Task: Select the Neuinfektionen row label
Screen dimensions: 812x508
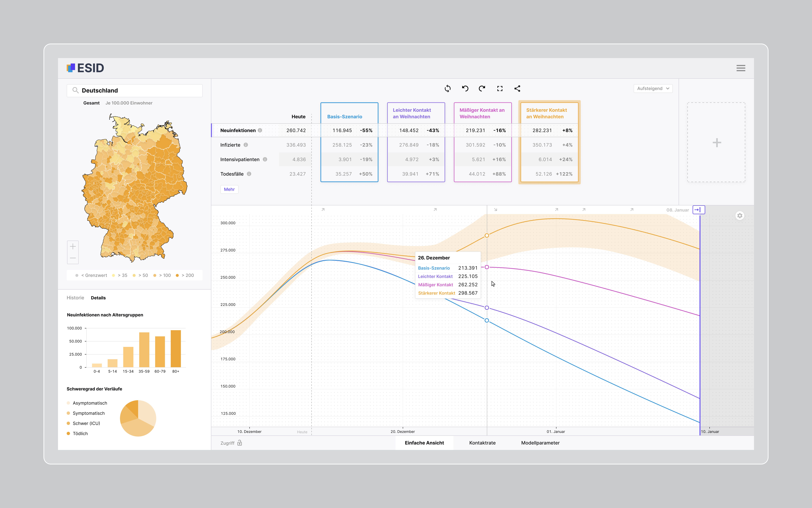Action: (238, 130)
